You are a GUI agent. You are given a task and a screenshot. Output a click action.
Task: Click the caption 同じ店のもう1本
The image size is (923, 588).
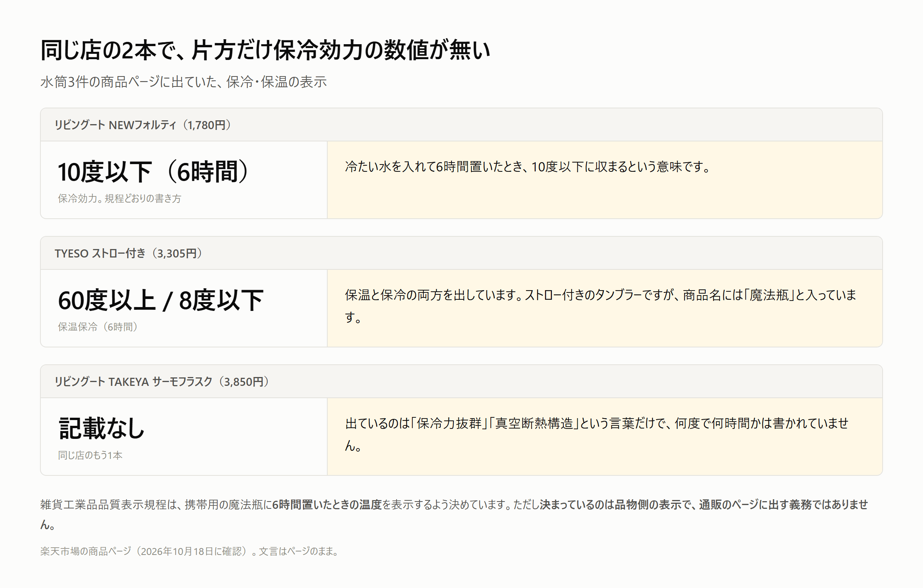point(90,455)
